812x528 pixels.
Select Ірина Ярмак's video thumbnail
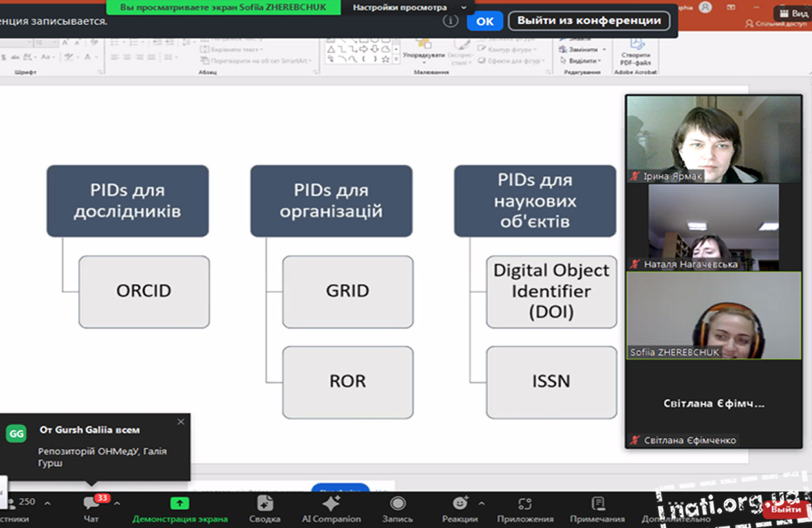(x=713, y=139)
